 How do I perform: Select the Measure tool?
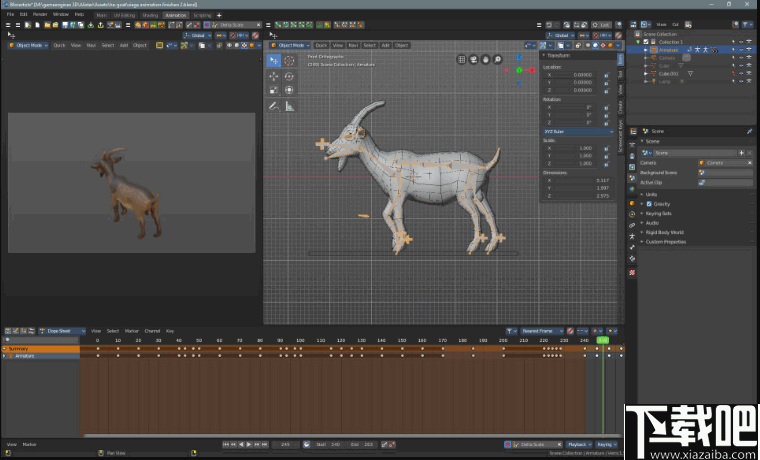pyautogui.click(x=289, y=106)
